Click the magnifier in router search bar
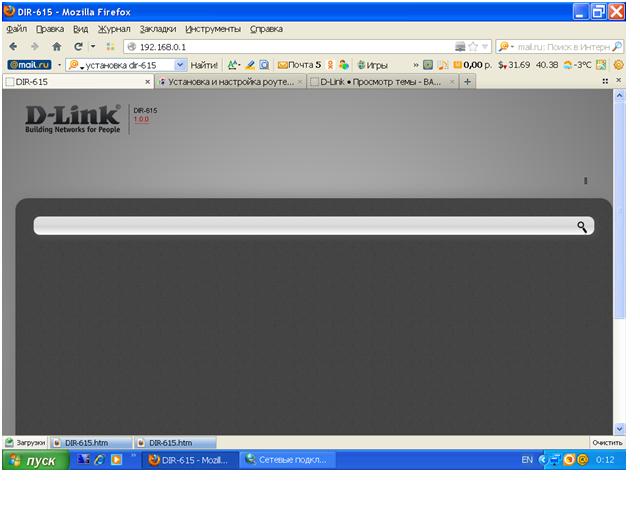640x512 pixels. tap(582, 227)
